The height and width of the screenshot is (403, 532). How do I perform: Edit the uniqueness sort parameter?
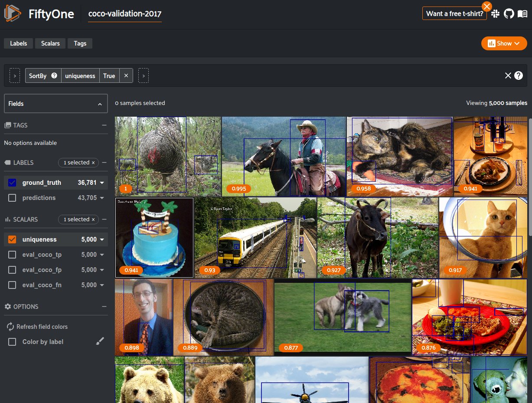80,75
